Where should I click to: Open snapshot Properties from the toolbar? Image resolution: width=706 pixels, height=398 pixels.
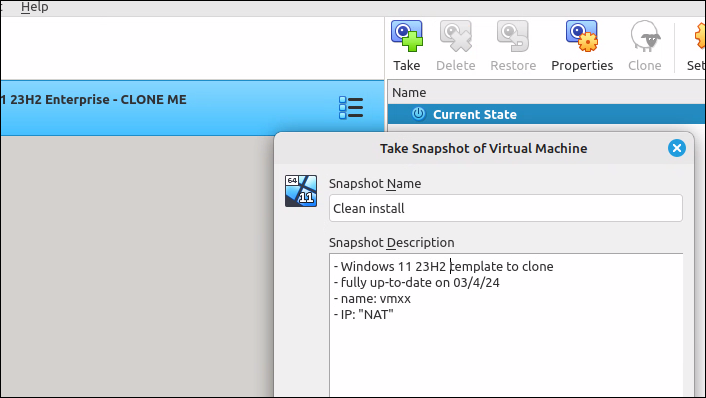(582, 45)
